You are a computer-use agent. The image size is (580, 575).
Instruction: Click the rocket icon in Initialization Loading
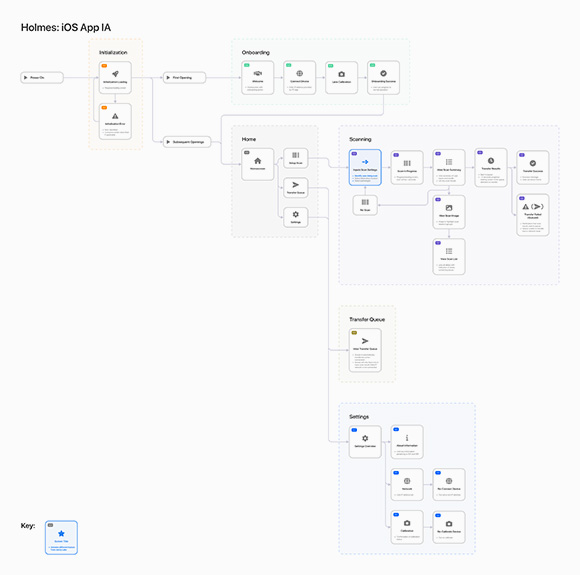point(115,74)
